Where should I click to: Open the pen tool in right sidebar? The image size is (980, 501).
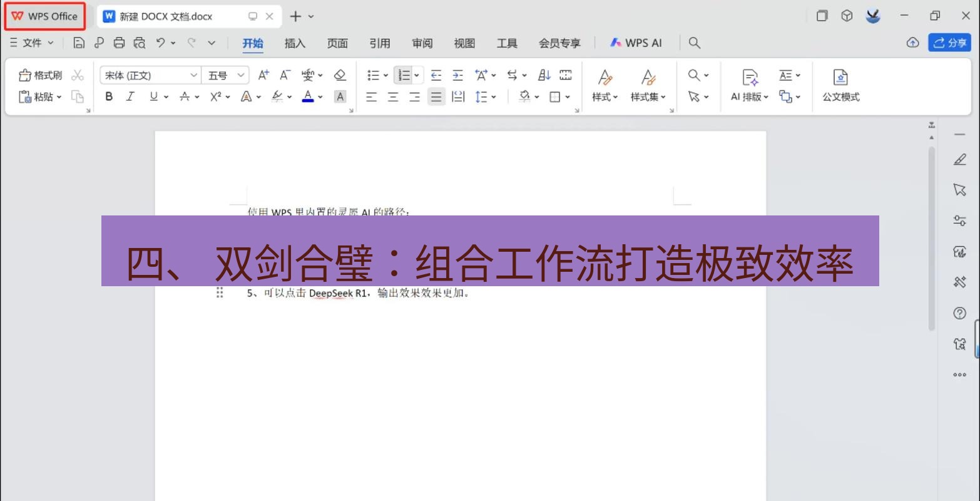click(x=959, y=160)
